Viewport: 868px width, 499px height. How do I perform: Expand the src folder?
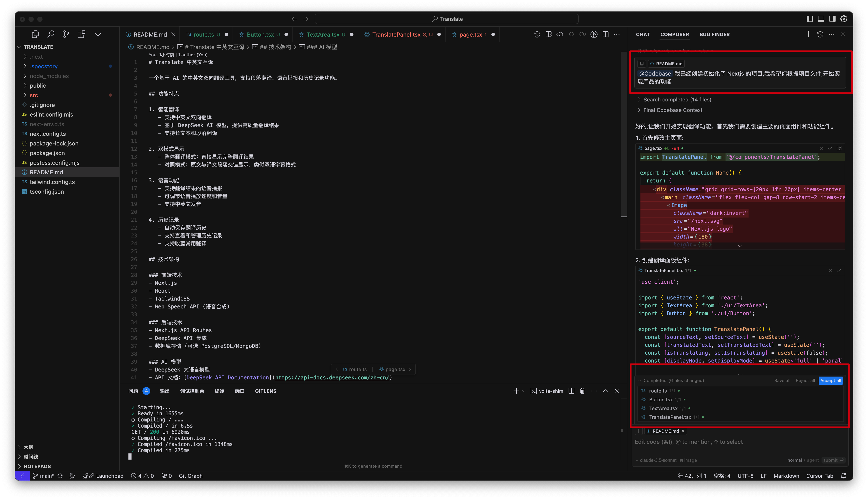[x=34, y=95]
